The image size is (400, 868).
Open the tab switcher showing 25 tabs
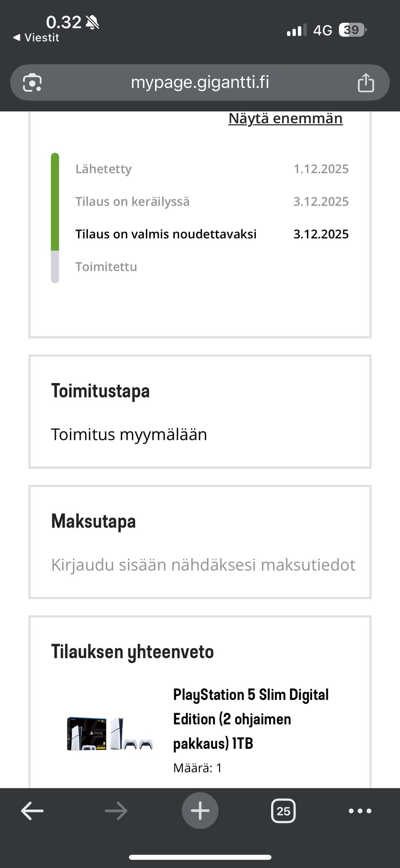(x=283, y=811)
